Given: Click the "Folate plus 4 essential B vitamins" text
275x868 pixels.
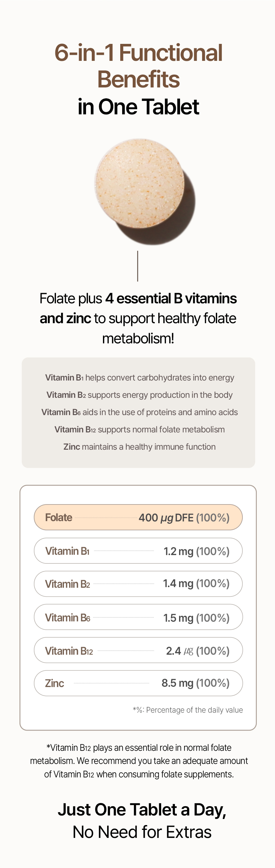Looking at the screenshot, I should [x=138, y=299].
